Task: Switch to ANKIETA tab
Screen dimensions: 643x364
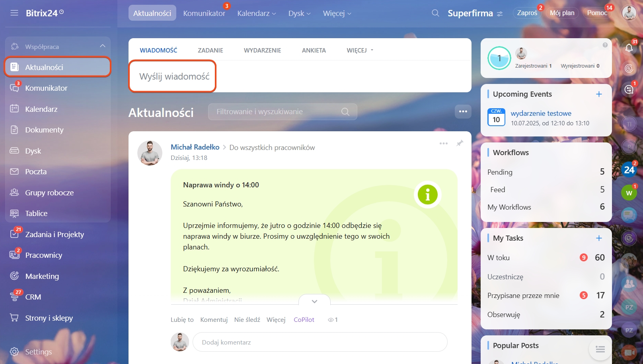Action: (x=314, y=50)
